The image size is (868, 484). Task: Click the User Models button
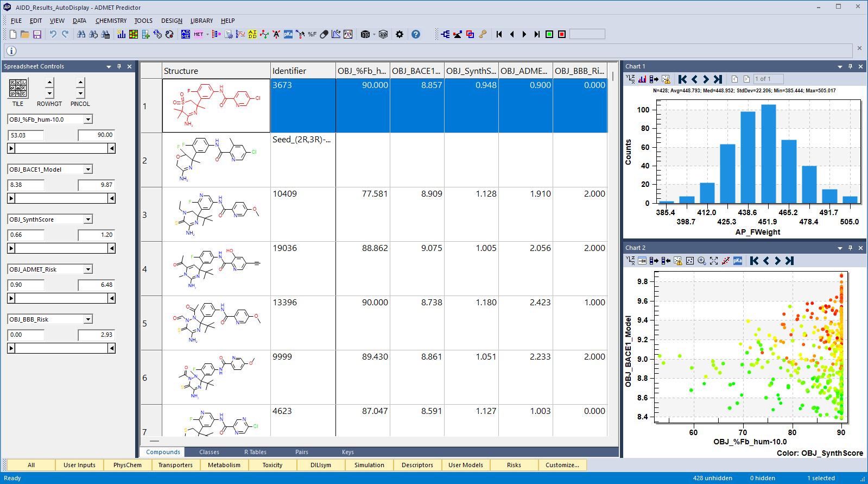[x=466, y=465]
